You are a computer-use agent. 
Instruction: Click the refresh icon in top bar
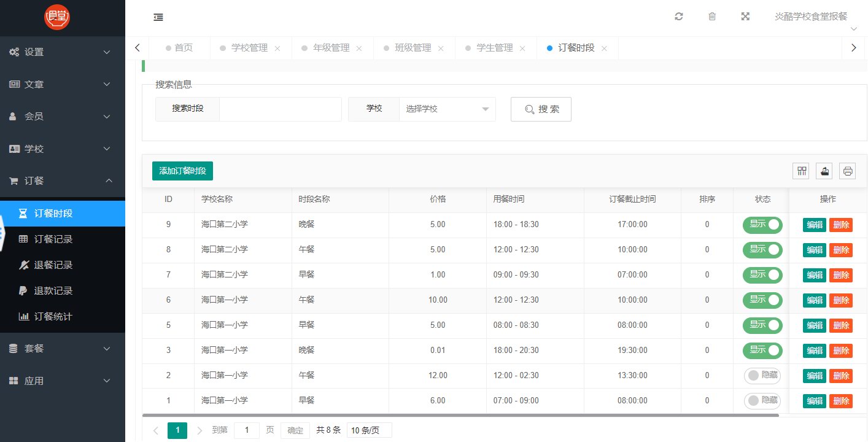(x=679, y=17)
